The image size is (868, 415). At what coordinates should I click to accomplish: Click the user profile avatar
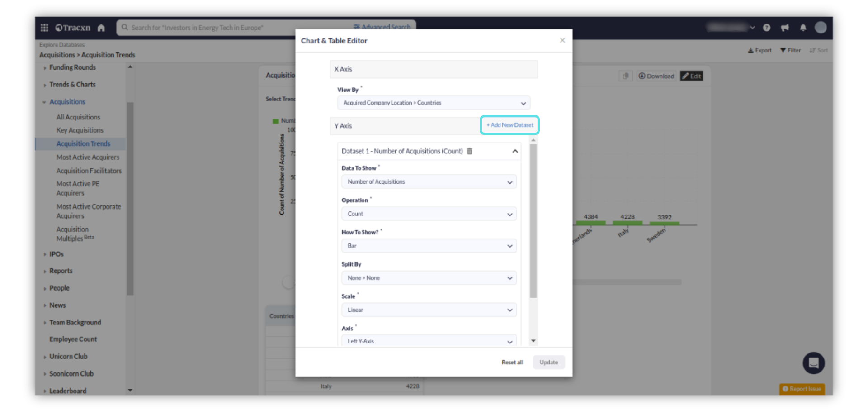[821, 28]
